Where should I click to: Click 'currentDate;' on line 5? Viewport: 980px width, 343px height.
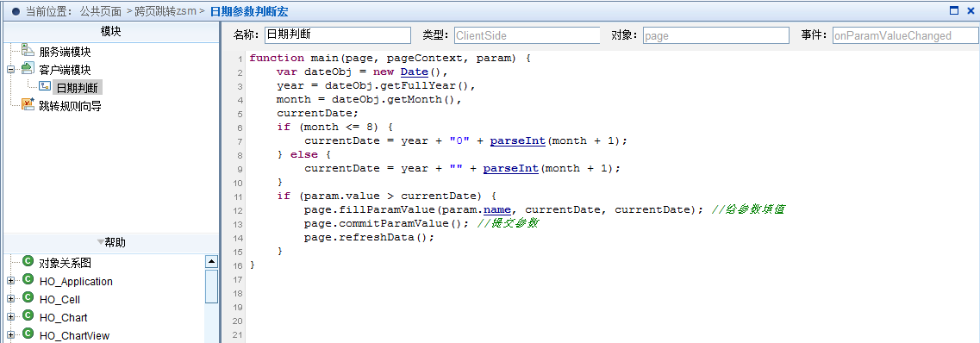pyautogui.click(x=318, y=113)
